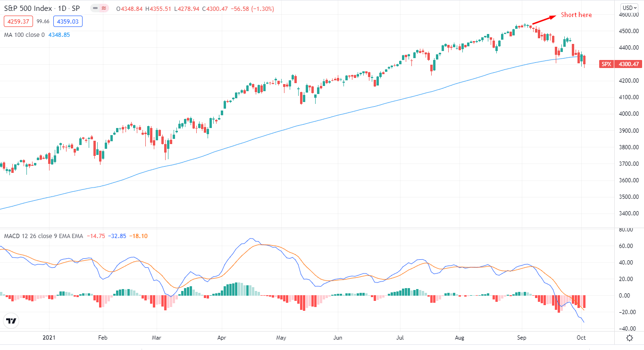Image resolution: width=644 pixels, height=350 pixels.
Task: Click the MA value 4348.85
Action: 59,34
